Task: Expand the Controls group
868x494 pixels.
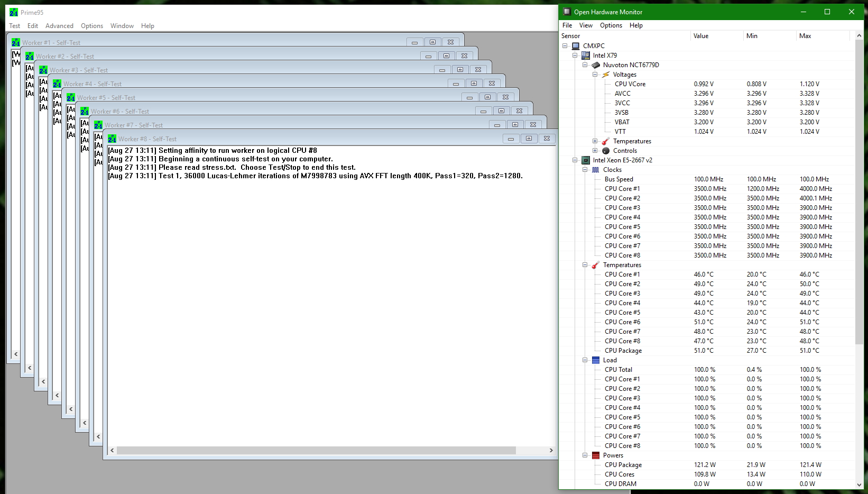Action: coord(595,151)
